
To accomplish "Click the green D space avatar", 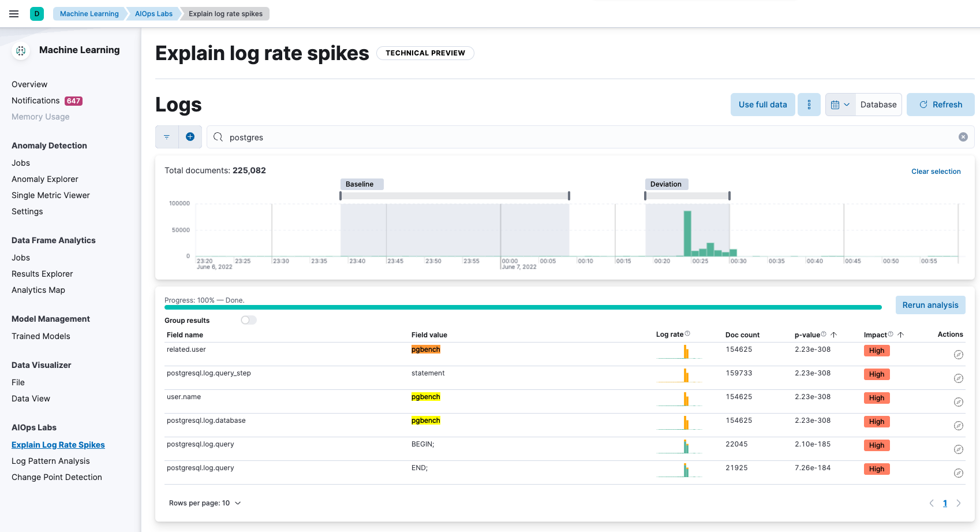I will (37, 14).
